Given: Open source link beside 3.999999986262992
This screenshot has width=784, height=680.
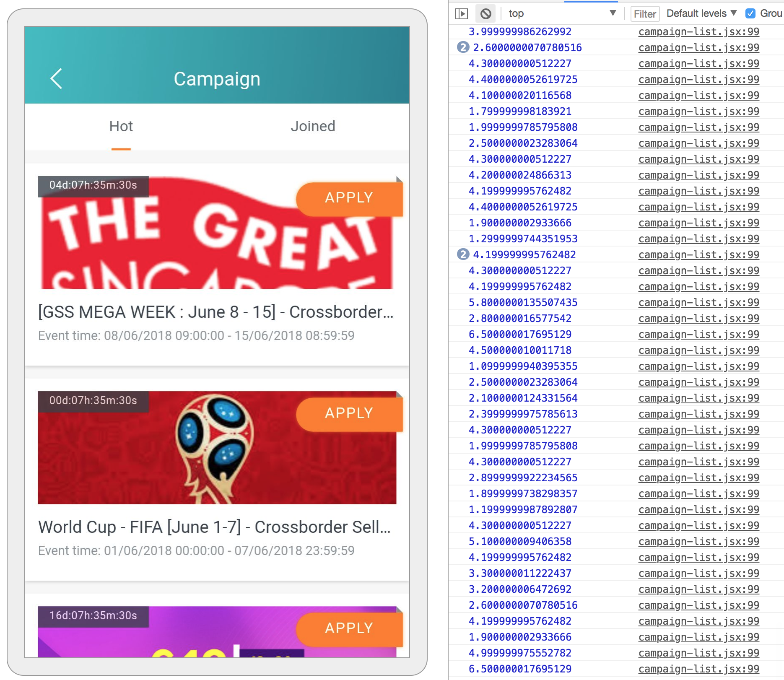Looking at the screenshot, I should click(x=698, y=32).
